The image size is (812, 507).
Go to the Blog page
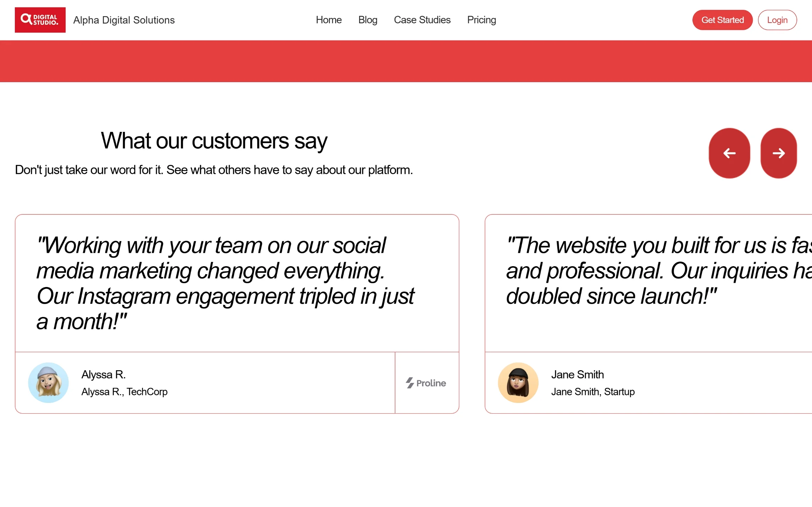click(368, 20)
